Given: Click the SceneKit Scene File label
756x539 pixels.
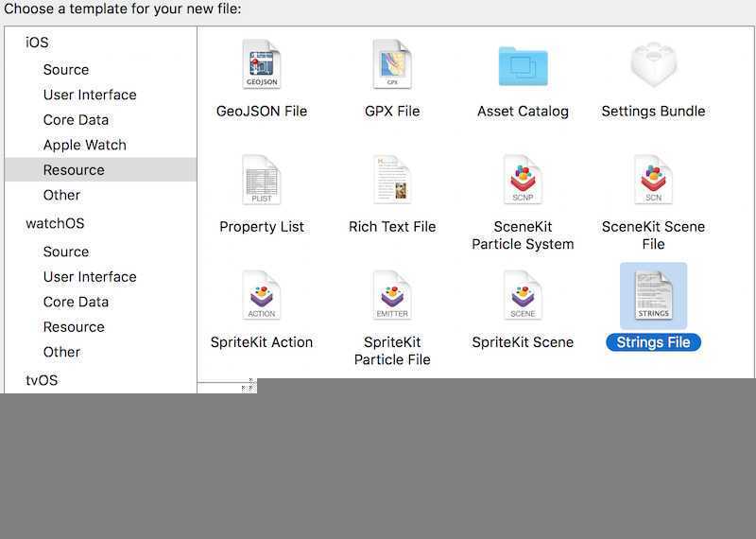Looking at the screenshot, I should [x=653, y=235].
